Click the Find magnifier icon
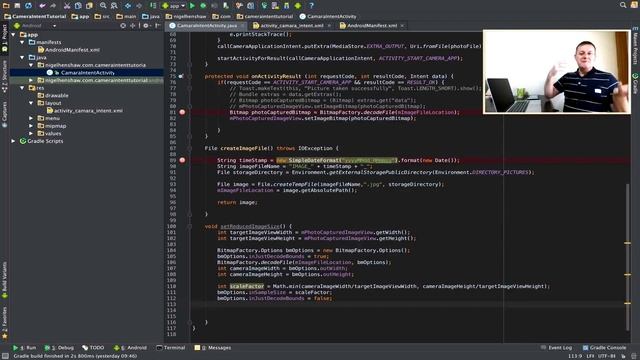This screenshot has height=360, width=640. coord(103,6)
